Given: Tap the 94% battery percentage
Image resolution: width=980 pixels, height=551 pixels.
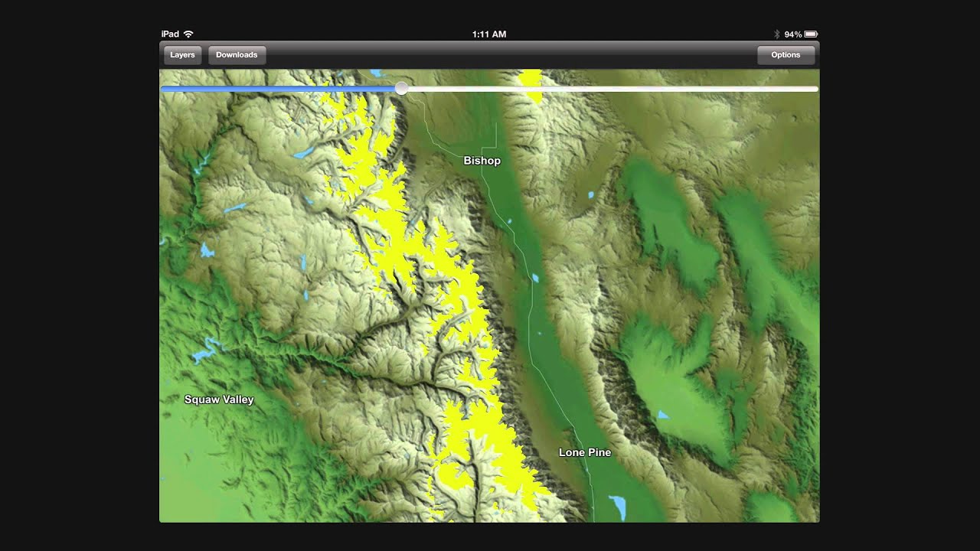Looking at the screenshot, I should 792,34.
